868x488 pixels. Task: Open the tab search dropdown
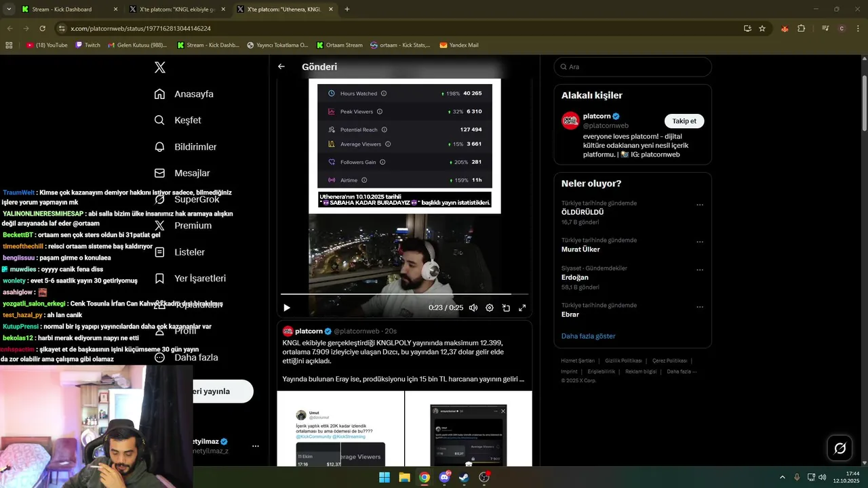[9, 9]
